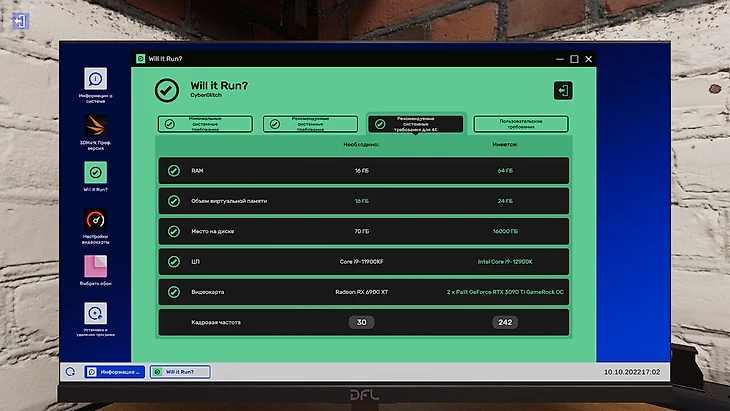Click the required disk space 70 ГБ
The image size is (730, 411).
362,231
